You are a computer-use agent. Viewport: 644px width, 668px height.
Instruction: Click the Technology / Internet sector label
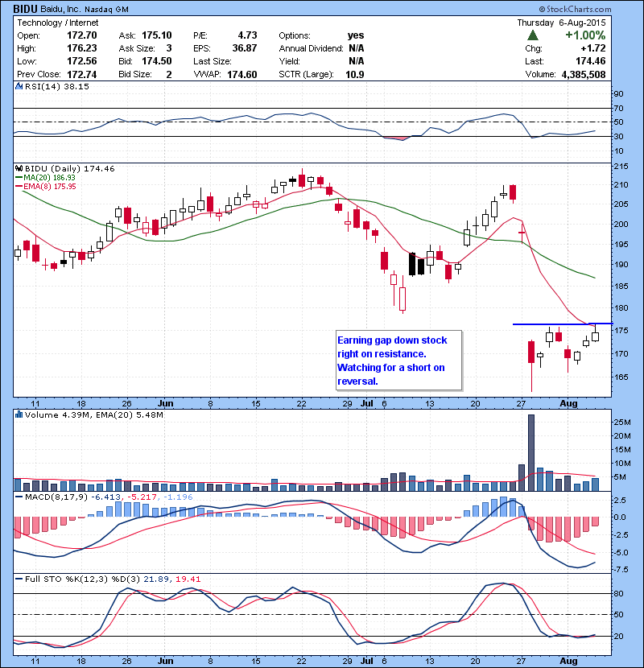click(x=57, y=23)
